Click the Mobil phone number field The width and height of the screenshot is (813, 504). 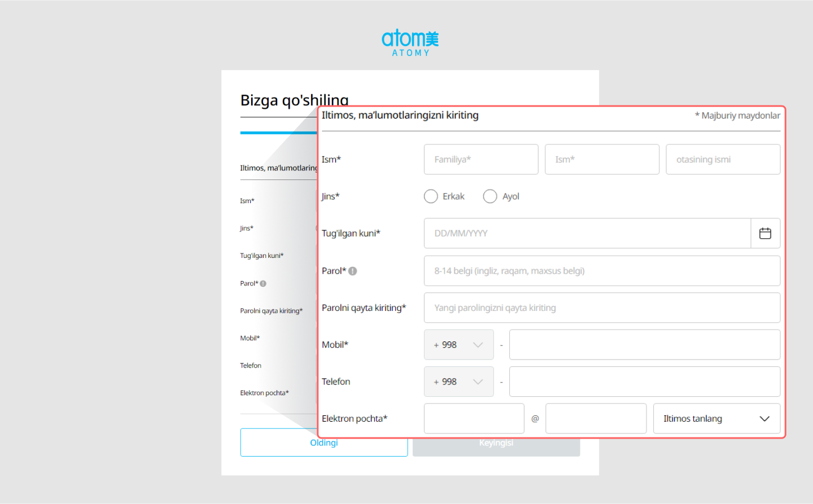click(x=644, y=345)
